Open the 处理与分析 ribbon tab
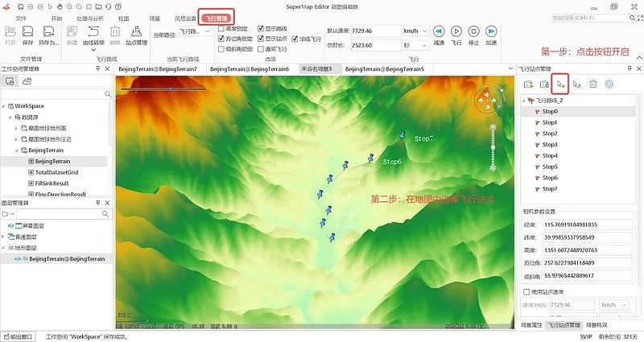 pos(89,17)
